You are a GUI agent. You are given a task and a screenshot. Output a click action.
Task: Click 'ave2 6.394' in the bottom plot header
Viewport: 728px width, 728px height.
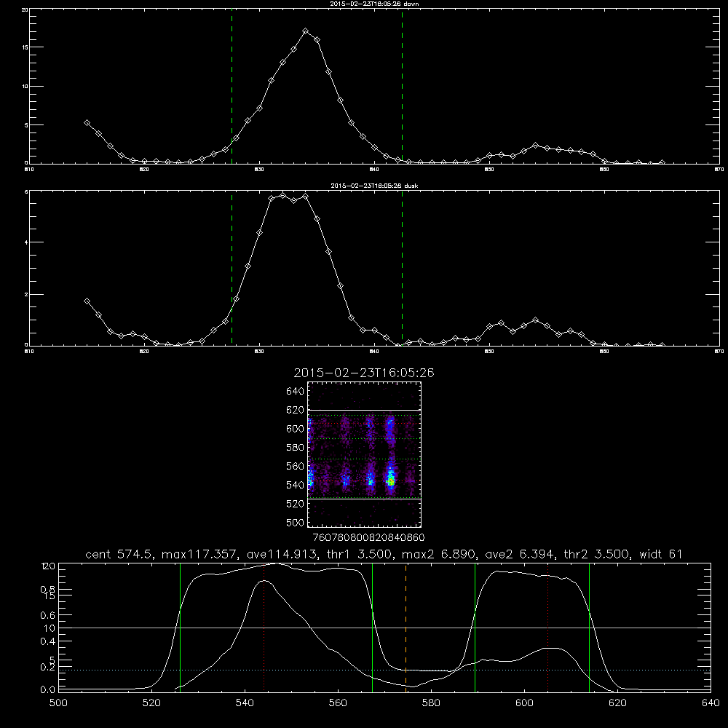520,554
